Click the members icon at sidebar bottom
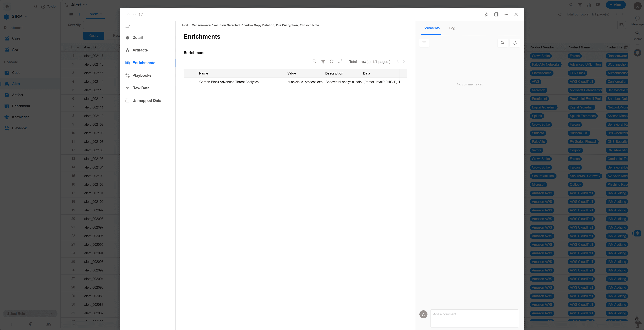Image resolution: width=644 pixels, height=330 pixels. [49, 324]
